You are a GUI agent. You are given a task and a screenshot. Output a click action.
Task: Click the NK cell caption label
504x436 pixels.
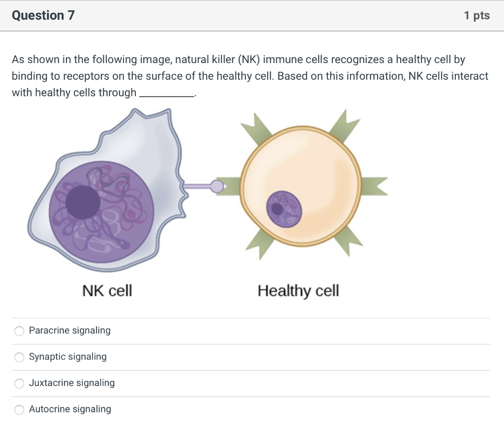coord(107,291)
